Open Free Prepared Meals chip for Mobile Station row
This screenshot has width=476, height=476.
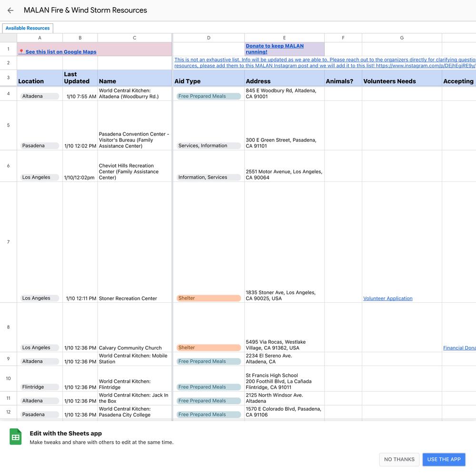pos(208,361)
